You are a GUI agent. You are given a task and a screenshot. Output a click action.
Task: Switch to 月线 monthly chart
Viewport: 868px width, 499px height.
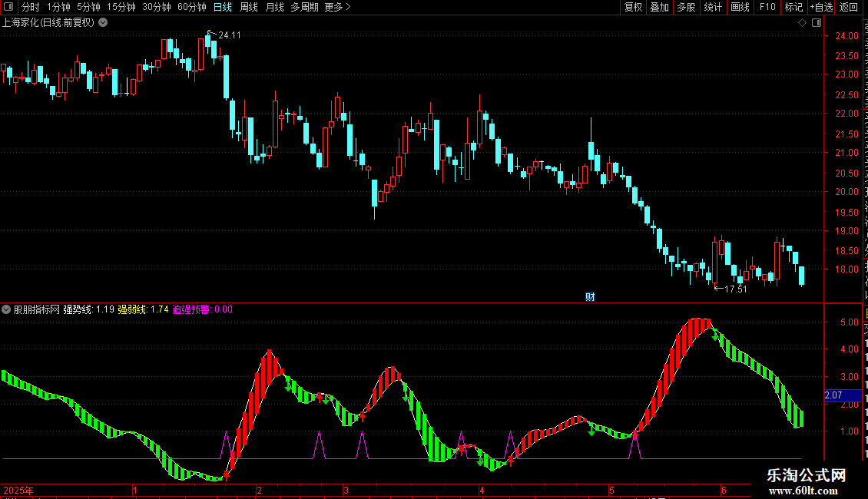coord(274,7)
